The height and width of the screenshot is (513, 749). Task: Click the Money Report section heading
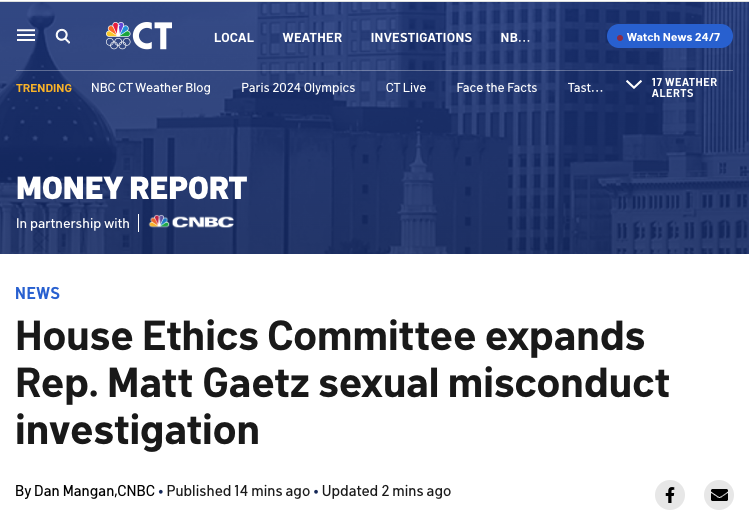pyautogui.click(x=131, y=187)
